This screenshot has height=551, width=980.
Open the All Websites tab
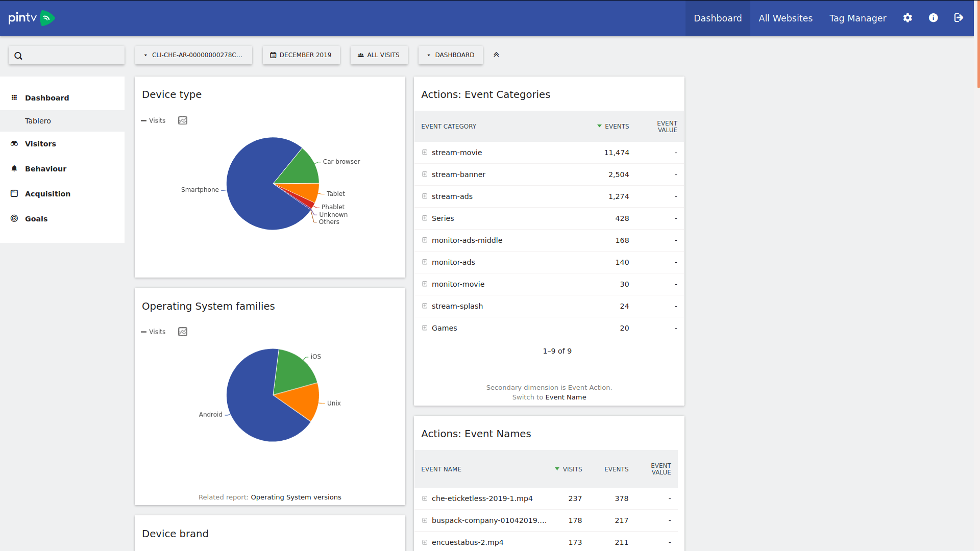[785, 18]
